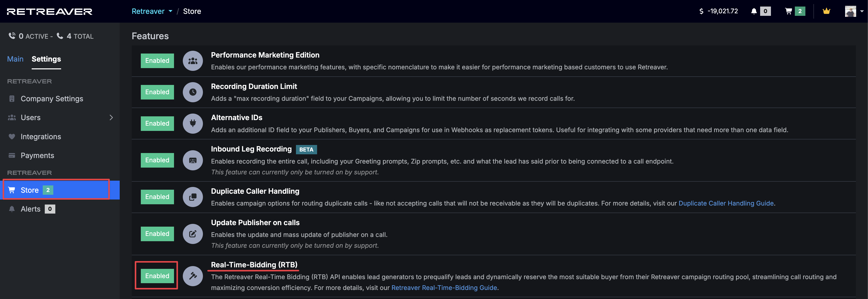Click the Store count badge in sidebar
868x299 pixels.
click(x=48, y=190)
